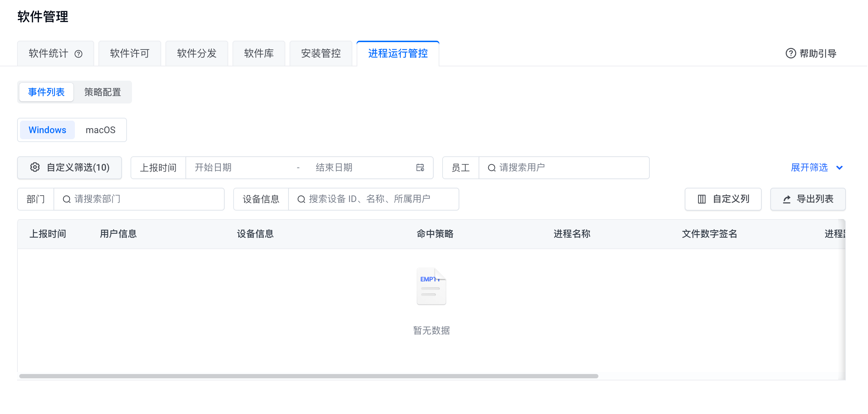The height and width of the screenshot is (414, 868).
Task: Select the Windows platform option
Action: [x=47, y=130]
